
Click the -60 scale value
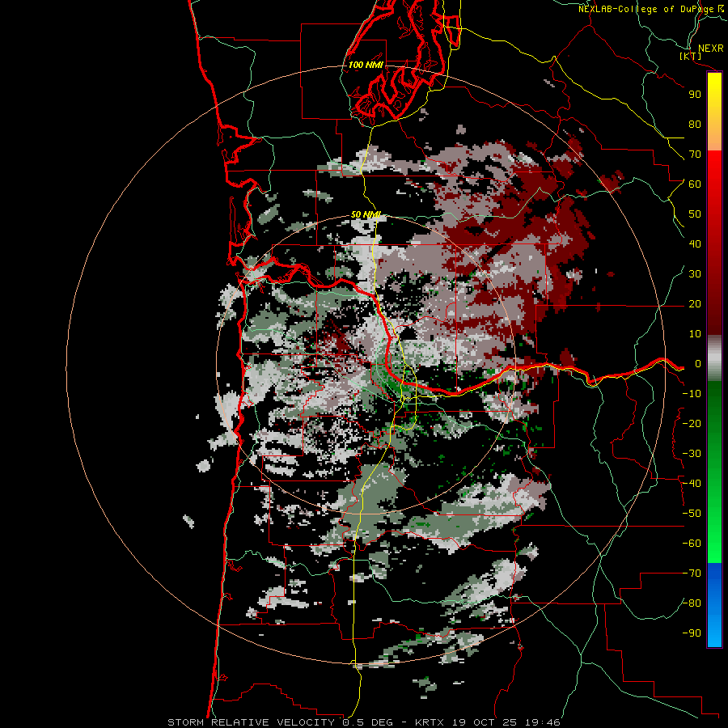pos(692,544)
